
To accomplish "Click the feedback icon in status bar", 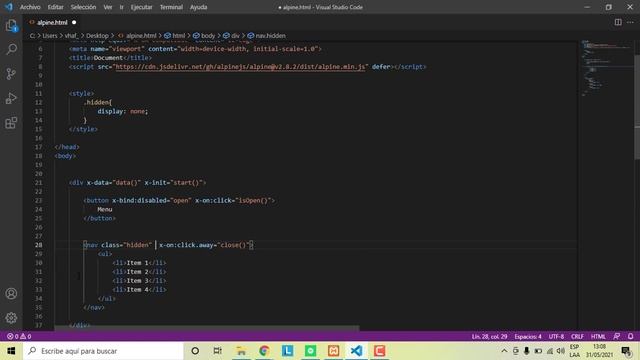I will pyautogui.click(x=617, y=336).
